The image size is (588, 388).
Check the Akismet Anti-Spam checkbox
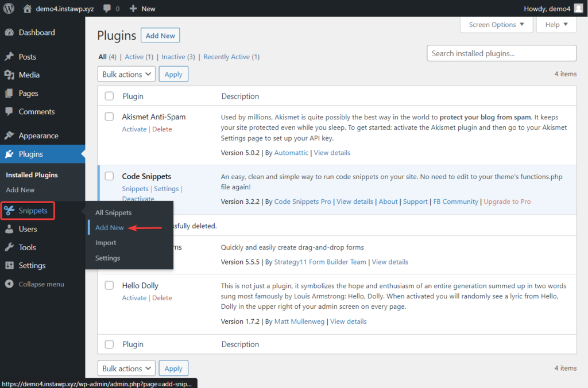tap(109, 117)
